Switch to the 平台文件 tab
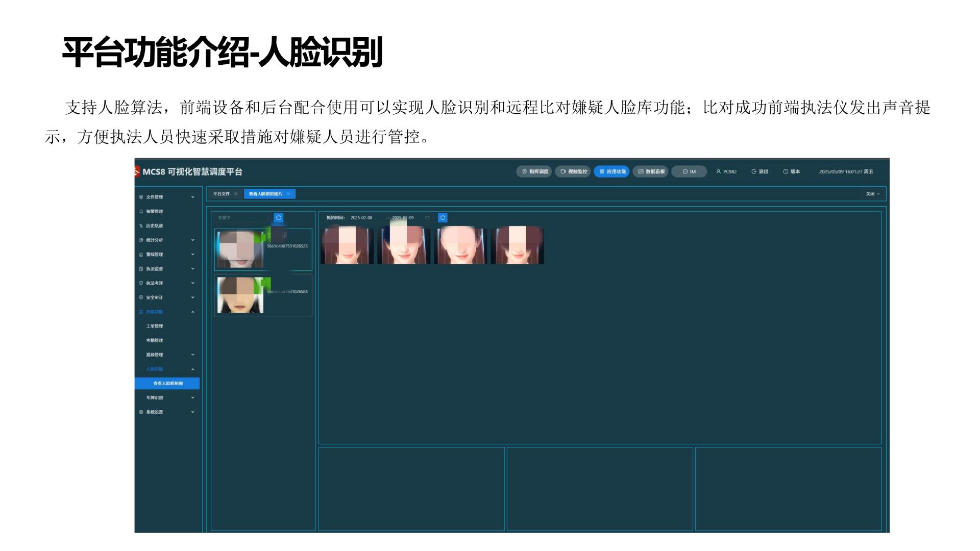The image size is (980, 551). click(x=222, y=194)
